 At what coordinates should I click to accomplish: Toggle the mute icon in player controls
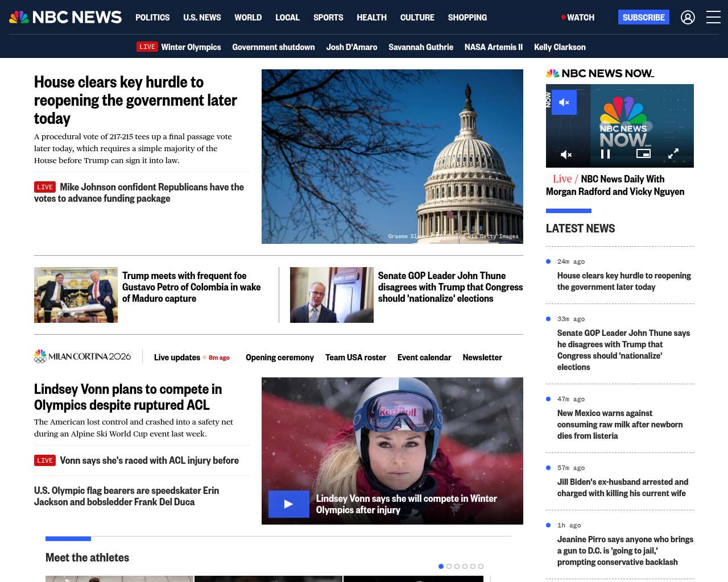(x=566, y=154)
